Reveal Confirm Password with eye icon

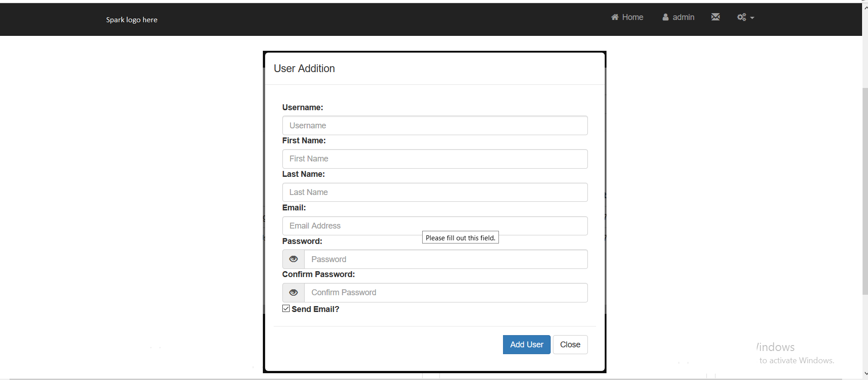[294, 293]
